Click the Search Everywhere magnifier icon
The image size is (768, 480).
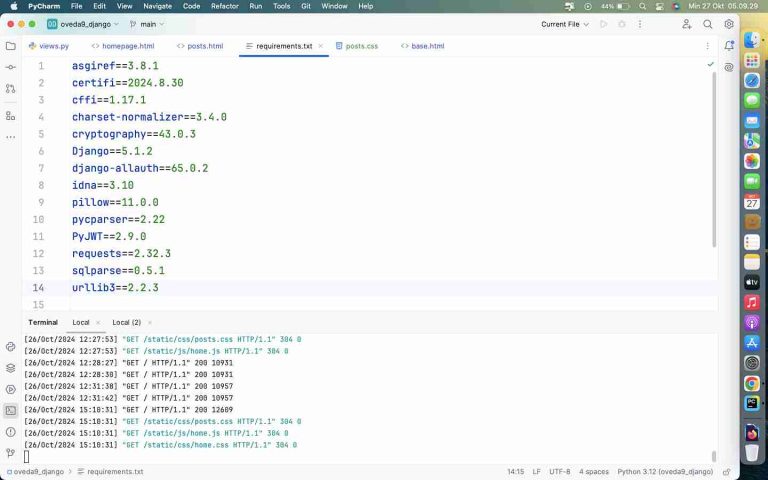(x=708, y=24)
